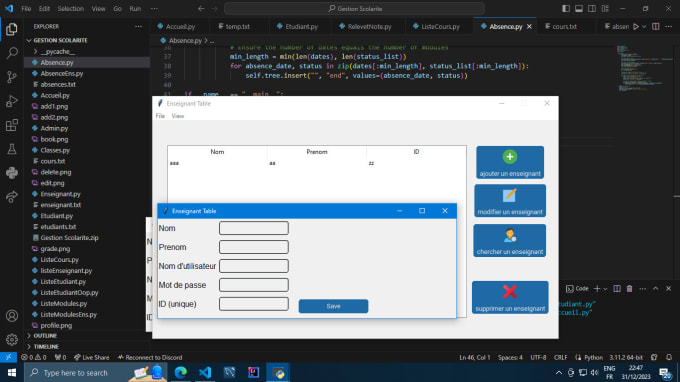
Task: Open the Search view in activity bar
Action: (x=12, y=53)
